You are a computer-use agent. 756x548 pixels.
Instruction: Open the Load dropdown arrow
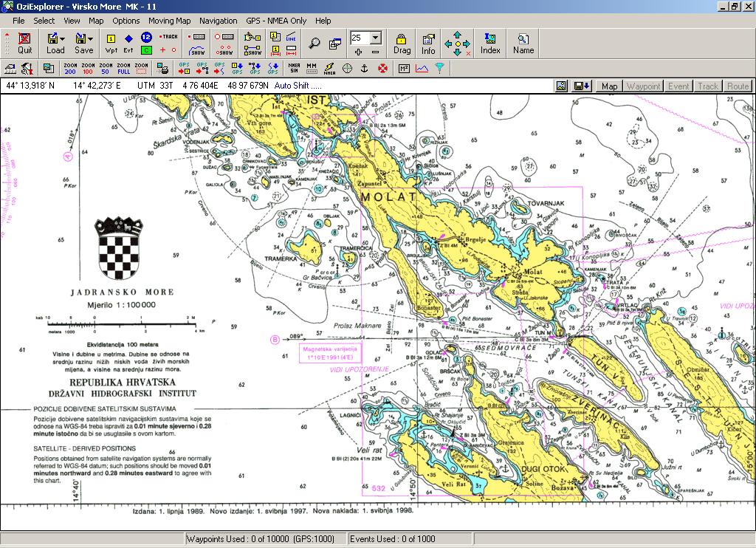[x=62, y=38]
